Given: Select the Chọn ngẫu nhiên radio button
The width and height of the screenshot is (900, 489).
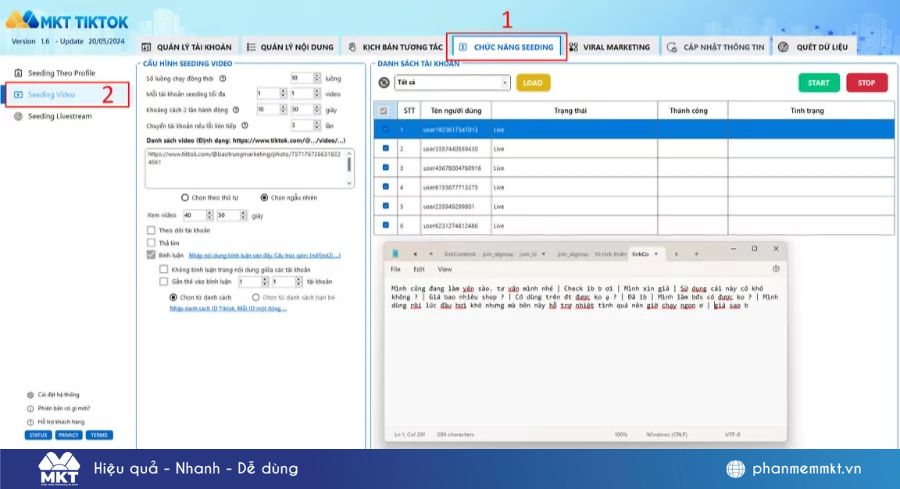Looking at the screenshot, I should click(264, 197).
